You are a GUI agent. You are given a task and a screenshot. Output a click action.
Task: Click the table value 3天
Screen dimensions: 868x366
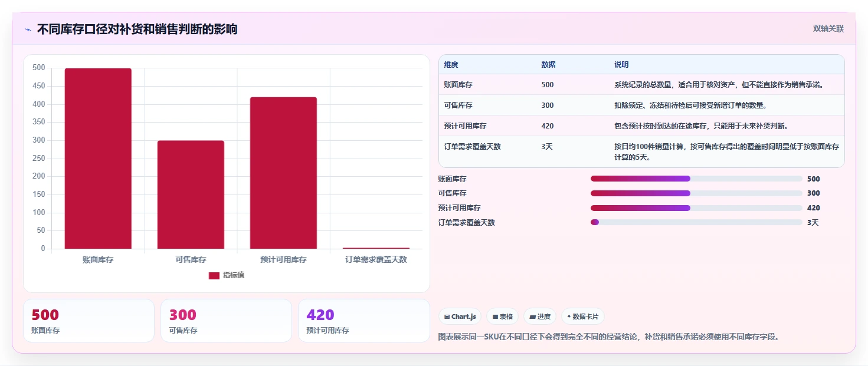pos(547,147)
